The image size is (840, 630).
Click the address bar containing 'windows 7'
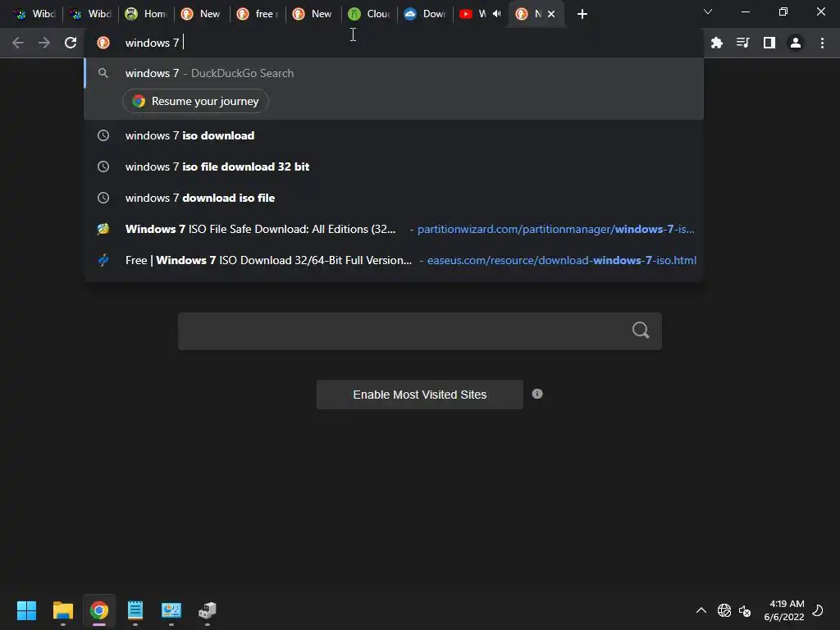[394, 43]
